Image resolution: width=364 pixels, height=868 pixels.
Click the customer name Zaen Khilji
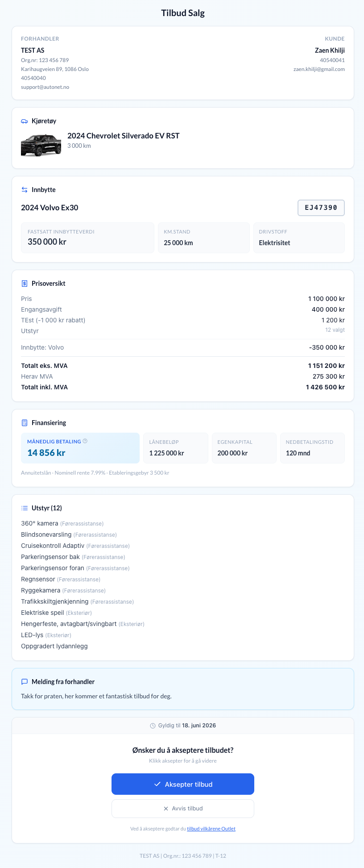coord(330,50)
